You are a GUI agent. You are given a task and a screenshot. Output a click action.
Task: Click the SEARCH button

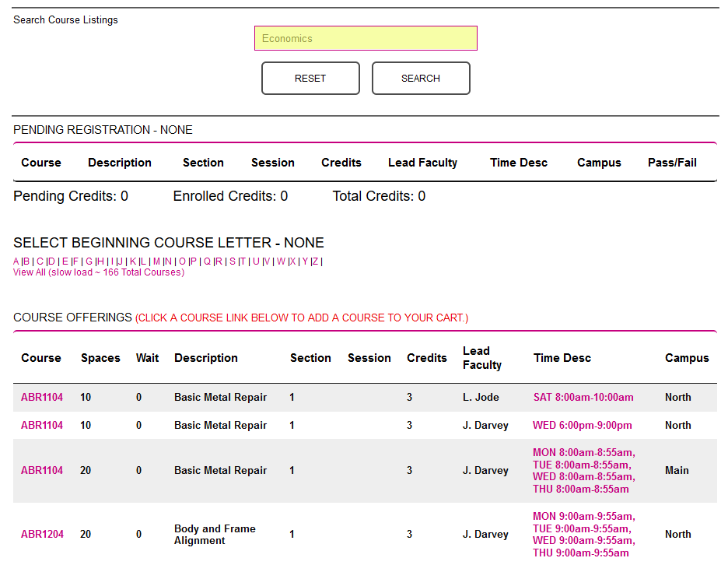(420, 78)
